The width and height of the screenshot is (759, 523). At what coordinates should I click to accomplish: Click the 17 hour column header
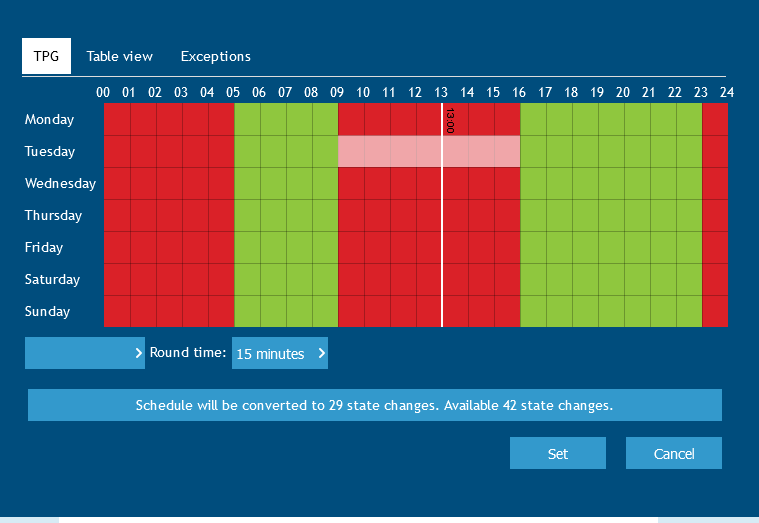pos(545,93)
